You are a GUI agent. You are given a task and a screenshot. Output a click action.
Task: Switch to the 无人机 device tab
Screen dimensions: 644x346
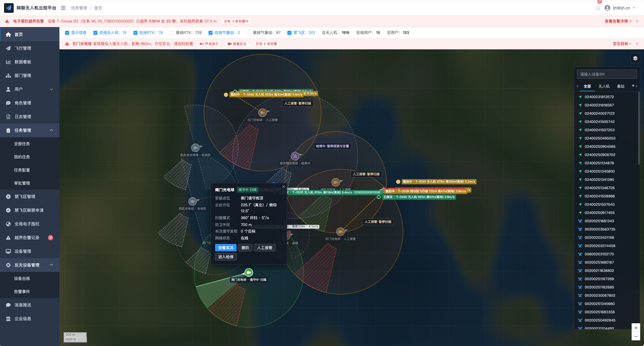click(604, 86)
